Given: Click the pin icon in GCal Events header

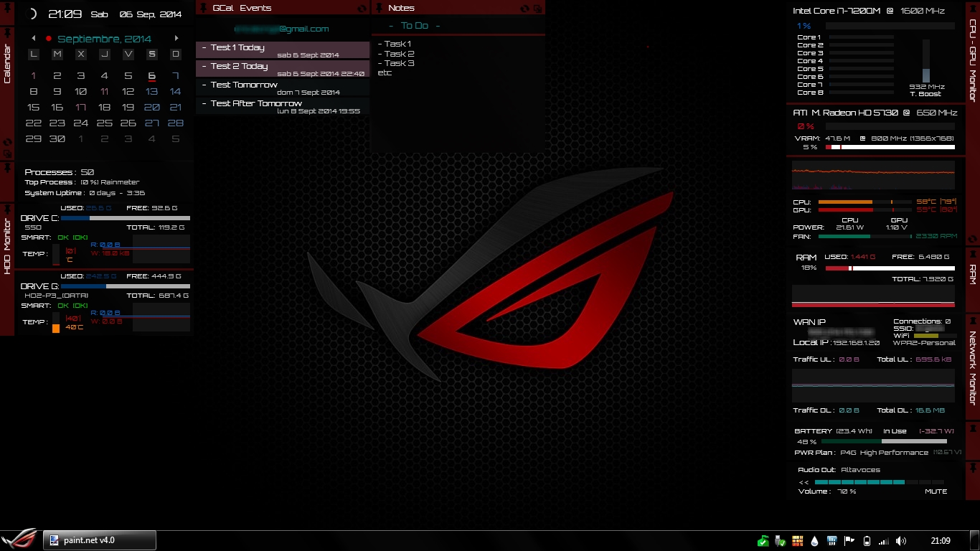Looking at the screenshot, I should (x=202, y=8).
